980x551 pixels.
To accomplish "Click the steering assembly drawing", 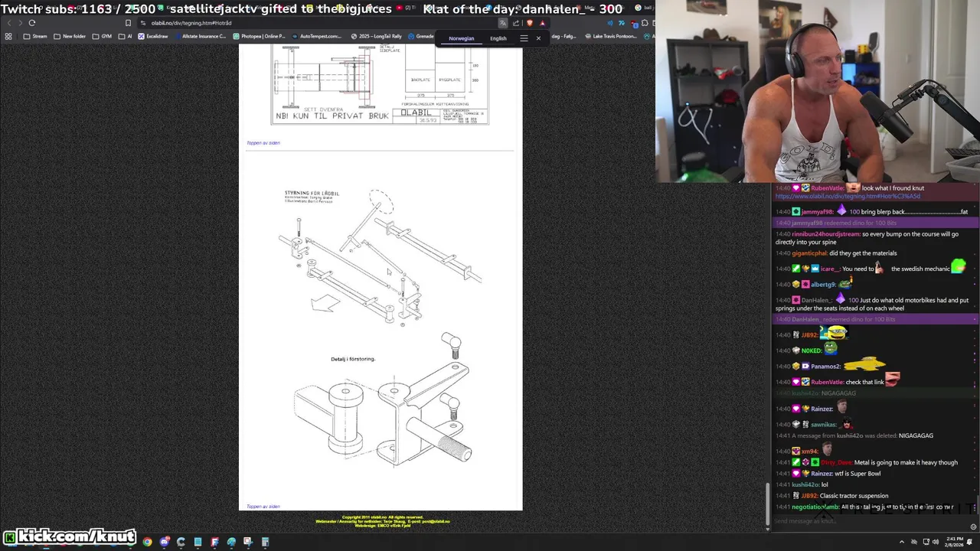I will click(x=381, y=259).
